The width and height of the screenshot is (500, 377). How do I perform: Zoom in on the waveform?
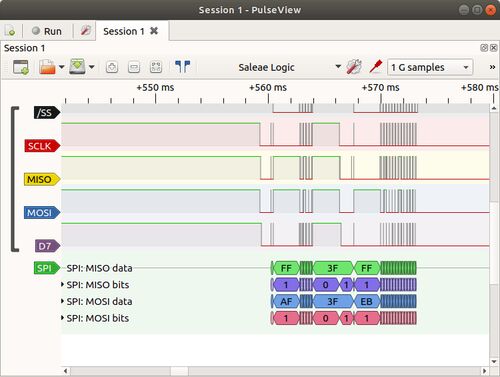click(x=112, y=67)
